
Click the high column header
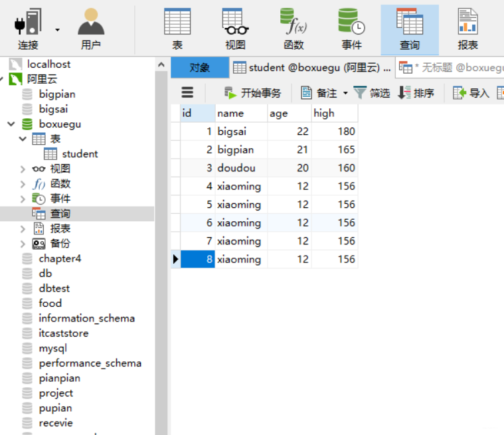coord(334,113)
